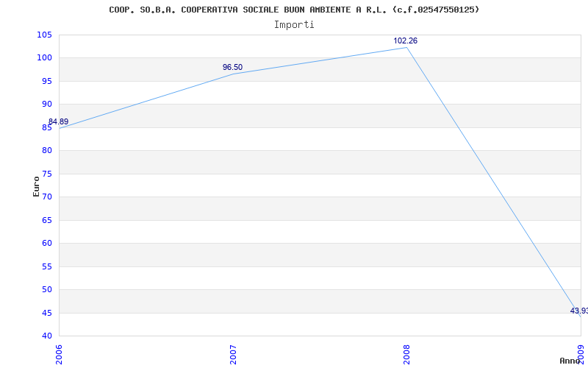Viewport: 588px width, 368px height.
Task: Select the 2009 year axis label
Action: (581, 353)
